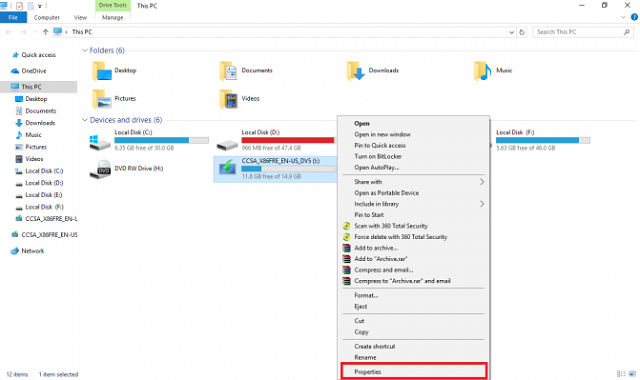Choose Add to "Archive.rar"
This screenshot has width=640, height=380.
tap(413, 259)
